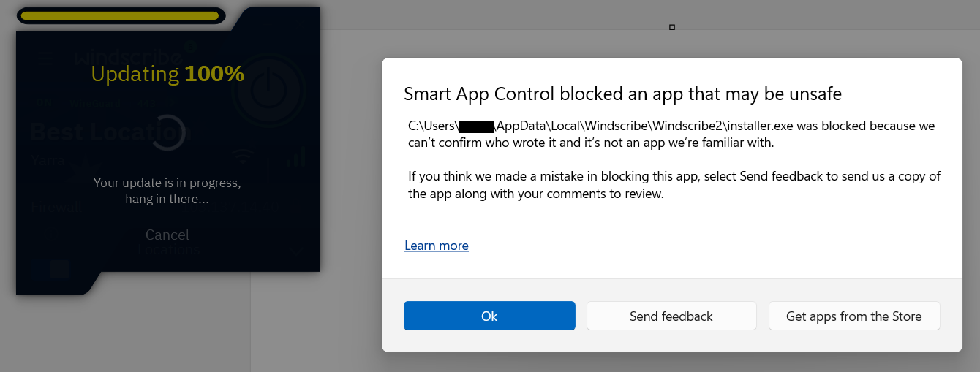The height and width of the screenshot is (372, 980).
Task: Click the notification badge beside Windscribe logo
Action: (x=191, y=47)
